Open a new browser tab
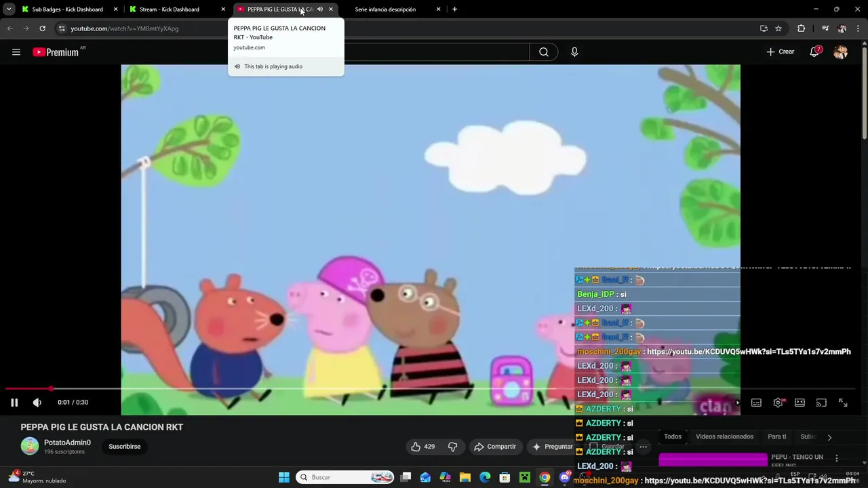The image size is (868, 488). click(454, 9)
